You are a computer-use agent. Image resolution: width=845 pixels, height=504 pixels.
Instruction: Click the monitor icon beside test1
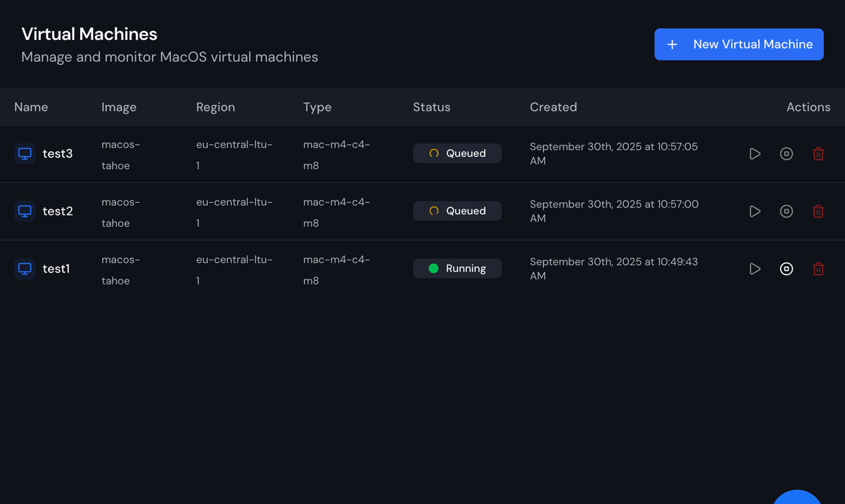point(24,268)
